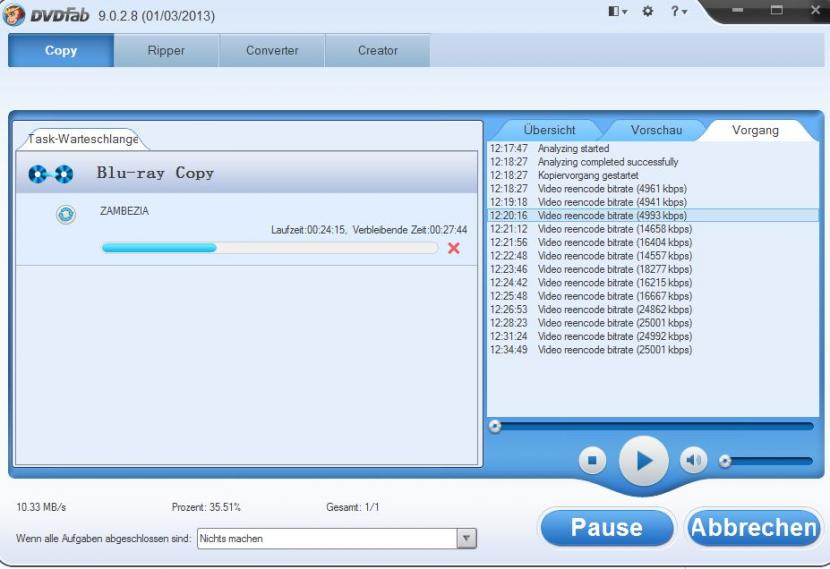Click the ZAMBEZIA copy progress bar
The image size is (830, 569).
269,248
